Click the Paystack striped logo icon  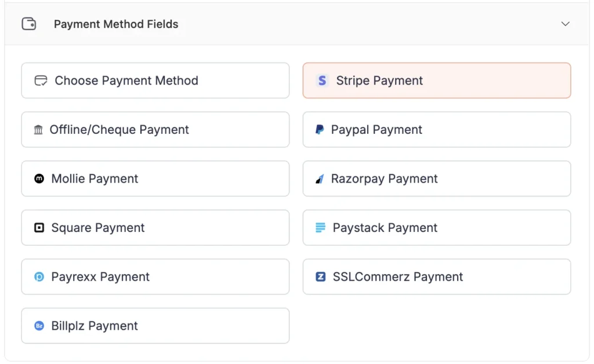(320, 228)
